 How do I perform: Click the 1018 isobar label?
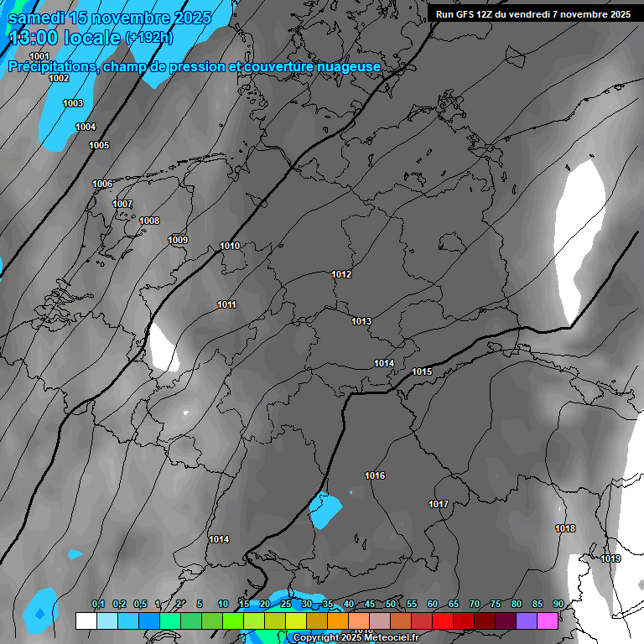(x=565, y=528)
